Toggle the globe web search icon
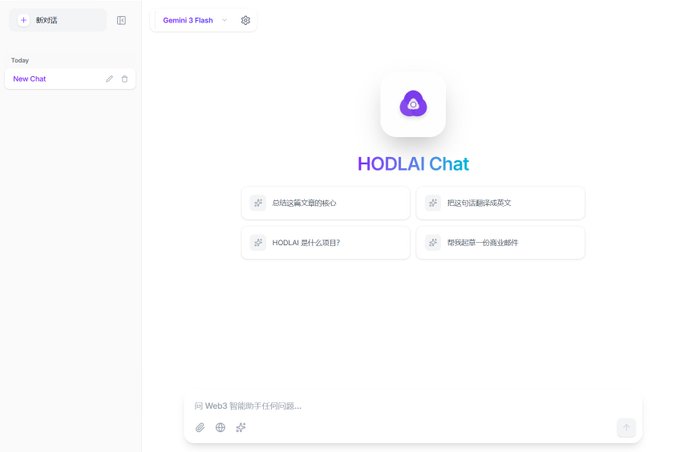 220,428
